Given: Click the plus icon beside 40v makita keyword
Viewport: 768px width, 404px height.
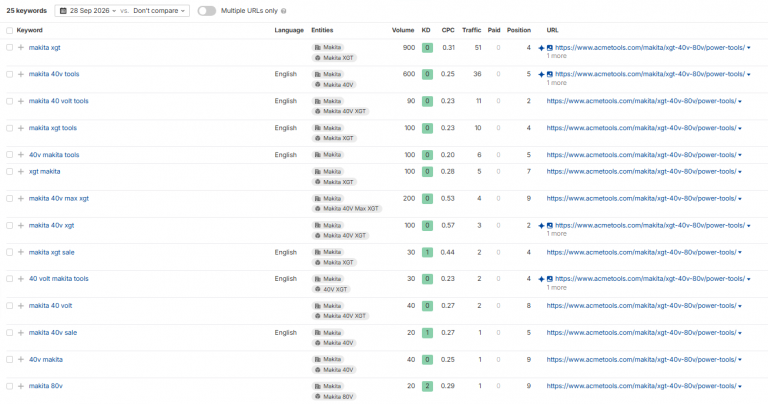Looking at the screenshot, I should click(21, 359).
